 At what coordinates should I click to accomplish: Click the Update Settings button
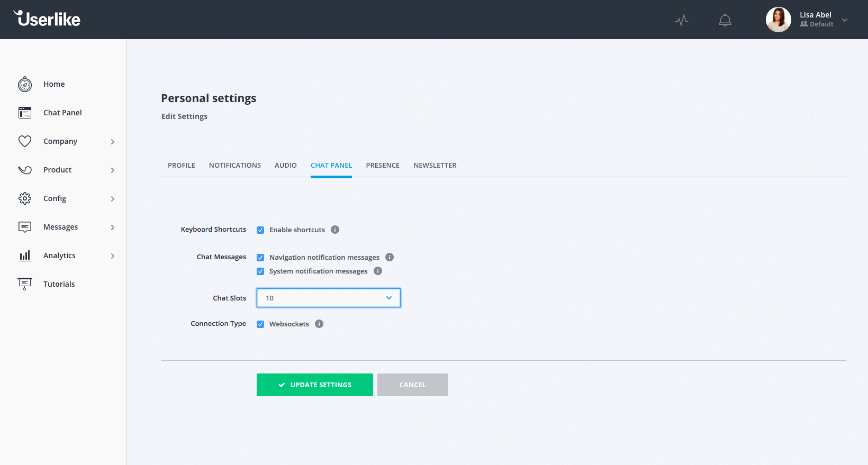315,385
